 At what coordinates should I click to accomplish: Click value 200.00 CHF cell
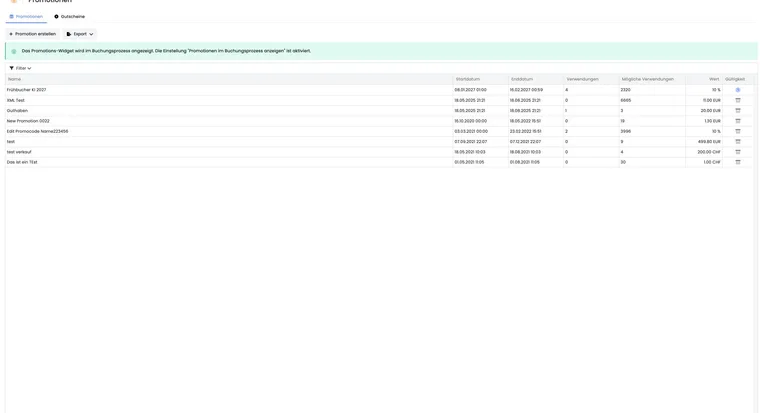point(709,152)
